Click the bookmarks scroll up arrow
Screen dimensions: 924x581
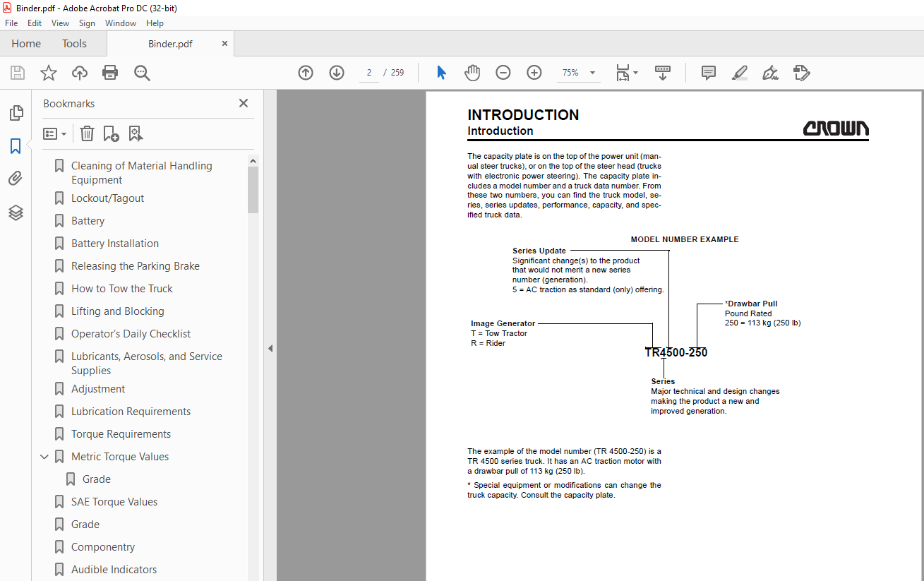(x=253, y=161)
